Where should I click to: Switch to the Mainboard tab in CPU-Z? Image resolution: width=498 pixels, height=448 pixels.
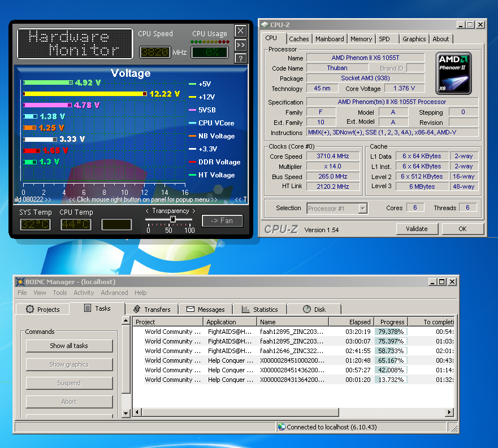pyautogui.click(x=330, y=39)
